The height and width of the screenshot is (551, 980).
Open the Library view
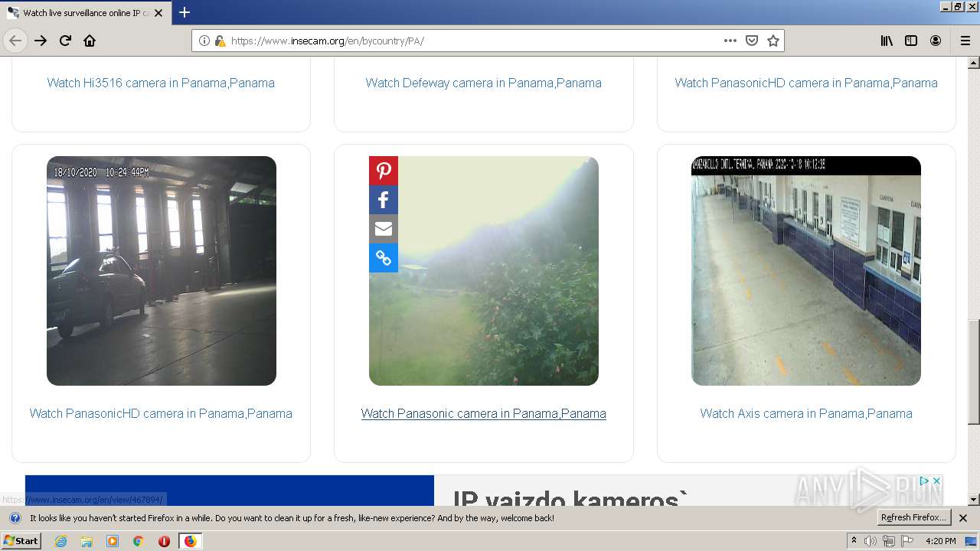(887, 41)
